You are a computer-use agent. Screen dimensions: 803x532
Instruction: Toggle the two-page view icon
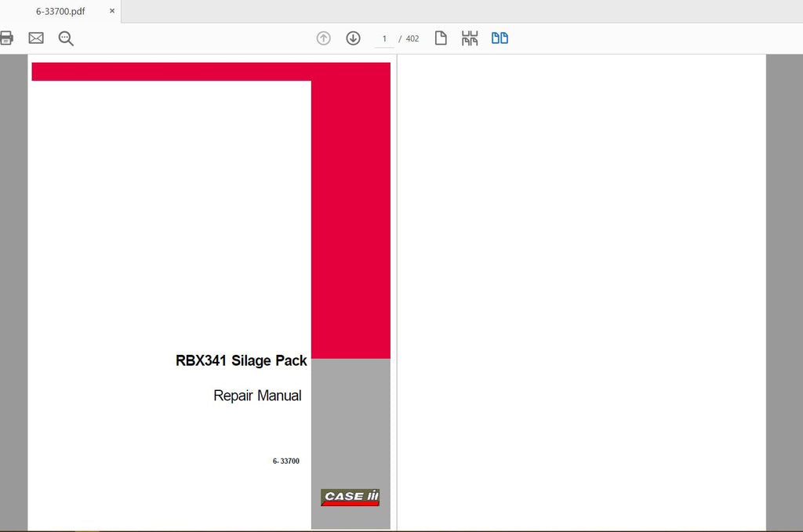click(x=500, y=38)
